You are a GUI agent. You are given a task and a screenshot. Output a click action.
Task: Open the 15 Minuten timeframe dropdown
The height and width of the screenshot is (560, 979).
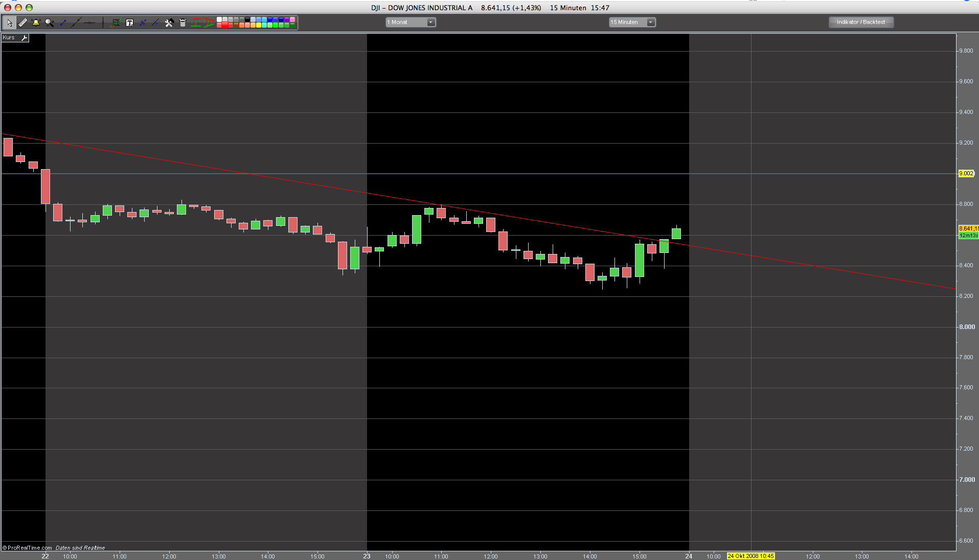click(x=632, y=22)
